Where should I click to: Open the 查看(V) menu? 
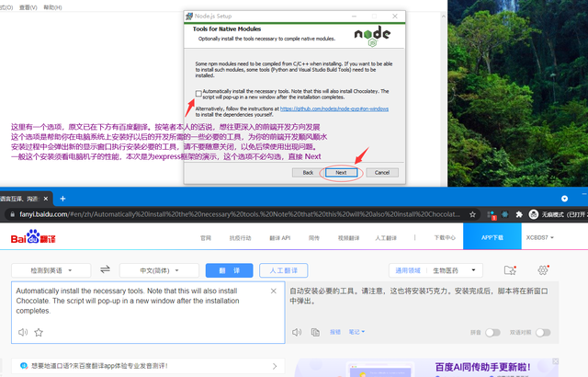(28, 7)
